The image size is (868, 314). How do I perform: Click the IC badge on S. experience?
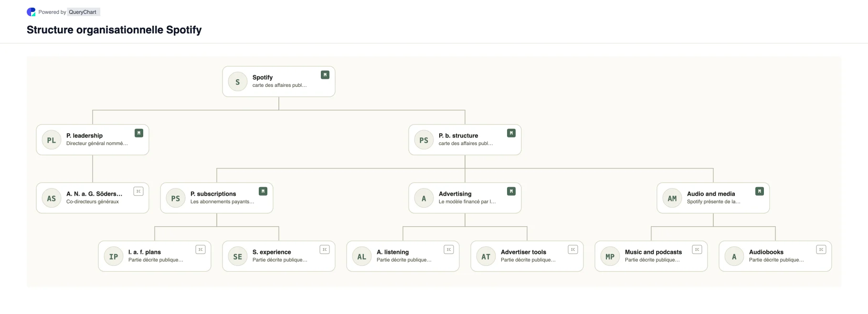pos(325,250)
